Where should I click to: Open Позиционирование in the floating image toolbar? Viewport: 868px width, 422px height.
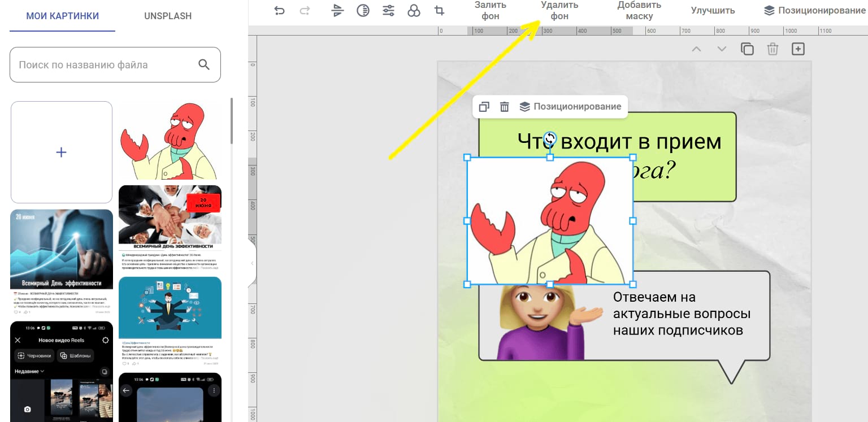click(x=570, y=106)
